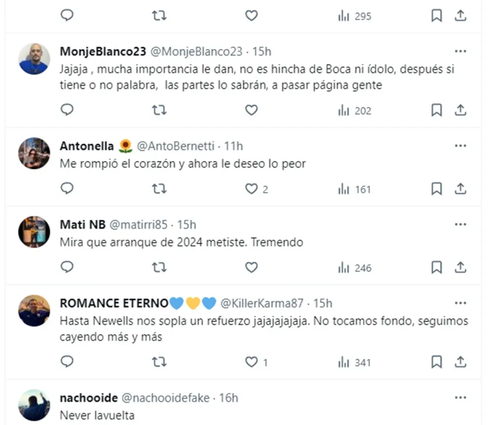Image resolution: width=504 pixels, height=425 pixels.
Task: Bookmark Mati NB's tweet
Action: click(x=436, y=268)
